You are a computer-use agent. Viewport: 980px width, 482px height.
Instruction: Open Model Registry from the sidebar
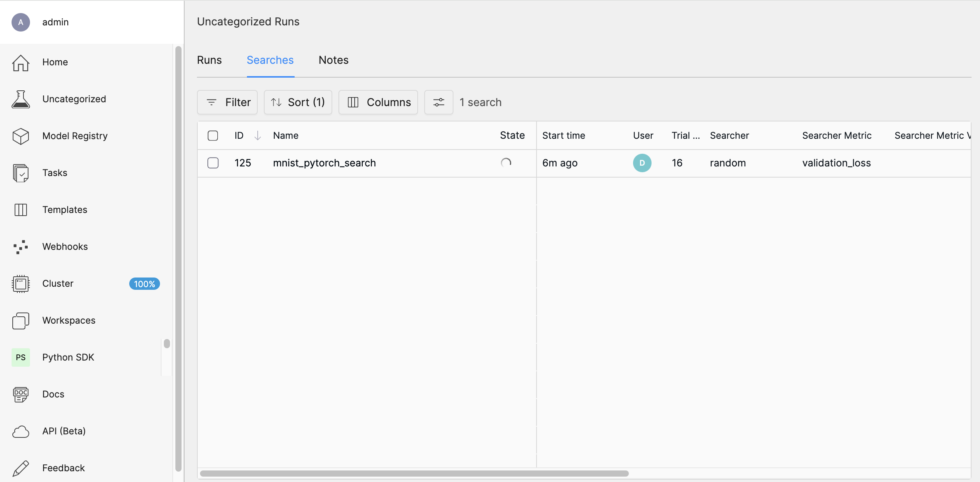click(x=75, y=136)
